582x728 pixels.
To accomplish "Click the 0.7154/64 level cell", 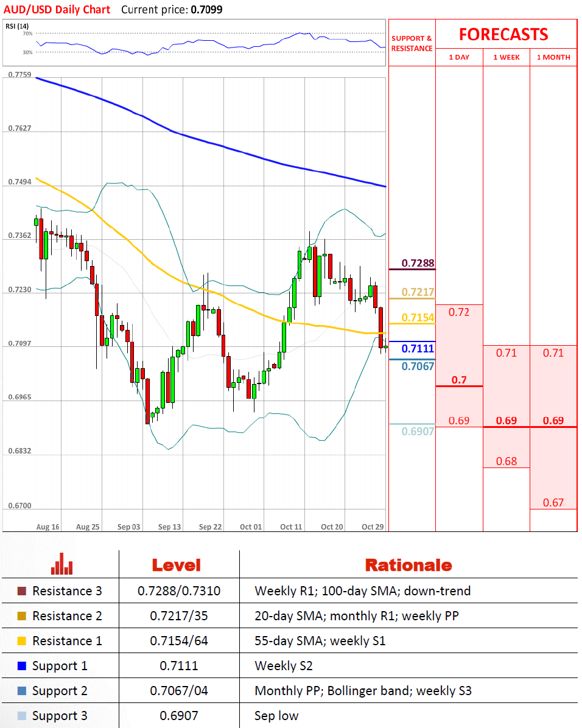I will point(179,641).
